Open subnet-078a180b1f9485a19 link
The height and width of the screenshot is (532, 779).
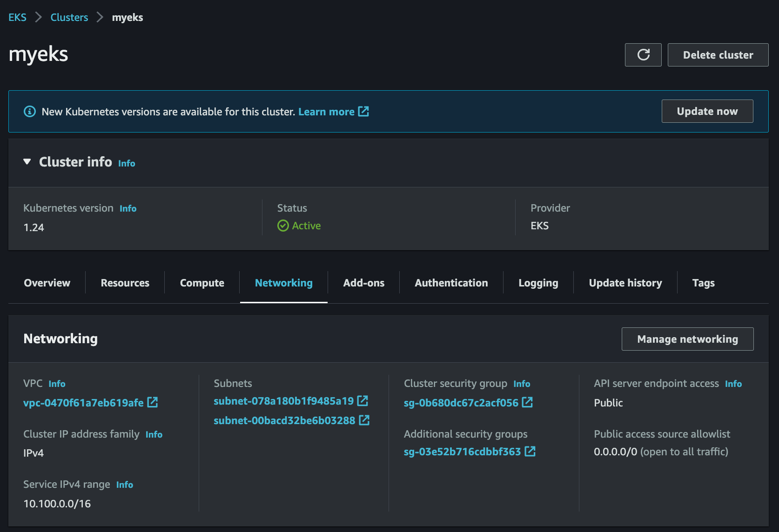click(x=284, y=401)
